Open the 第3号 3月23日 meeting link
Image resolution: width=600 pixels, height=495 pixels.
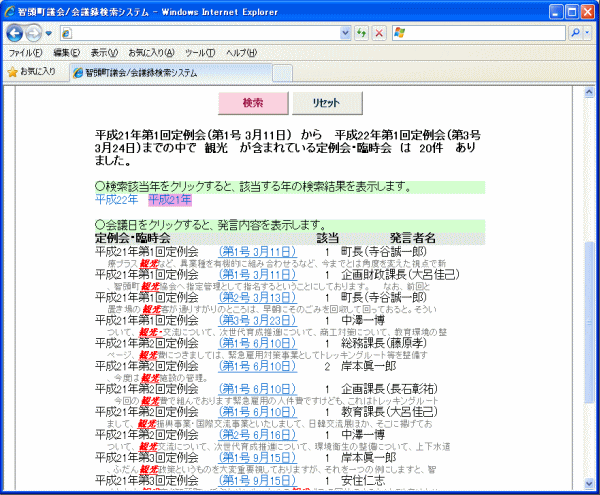(258, 321)
